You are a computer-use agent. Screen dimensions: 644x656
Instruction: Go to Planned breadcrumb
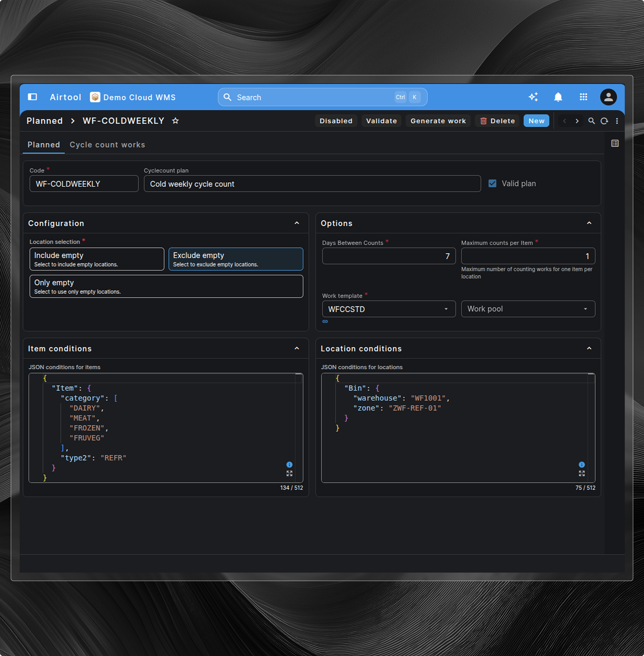tap(45, 121)
